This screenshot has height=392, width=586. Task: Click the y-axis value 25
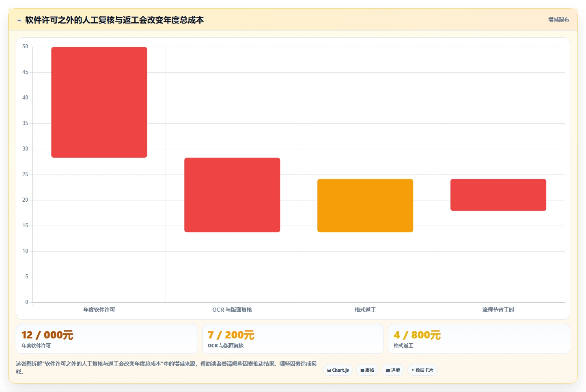[25, 174]
